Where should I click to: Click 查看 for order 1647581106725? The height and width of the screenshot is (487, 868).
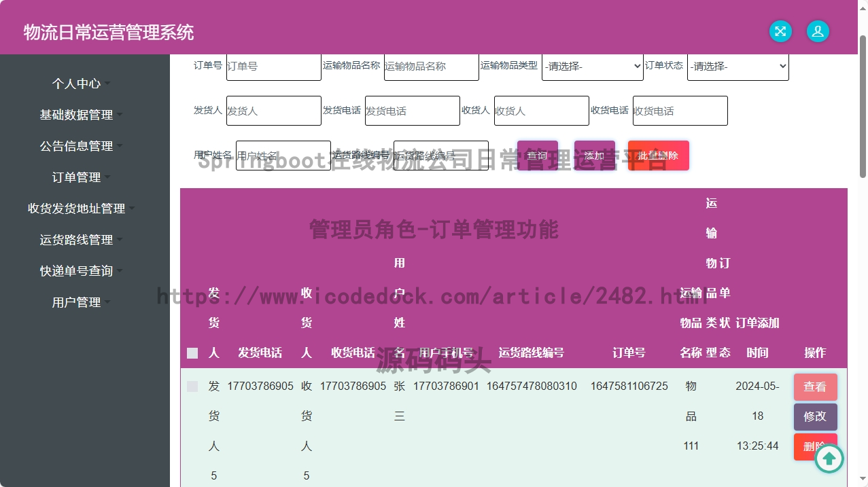(815, 387)
